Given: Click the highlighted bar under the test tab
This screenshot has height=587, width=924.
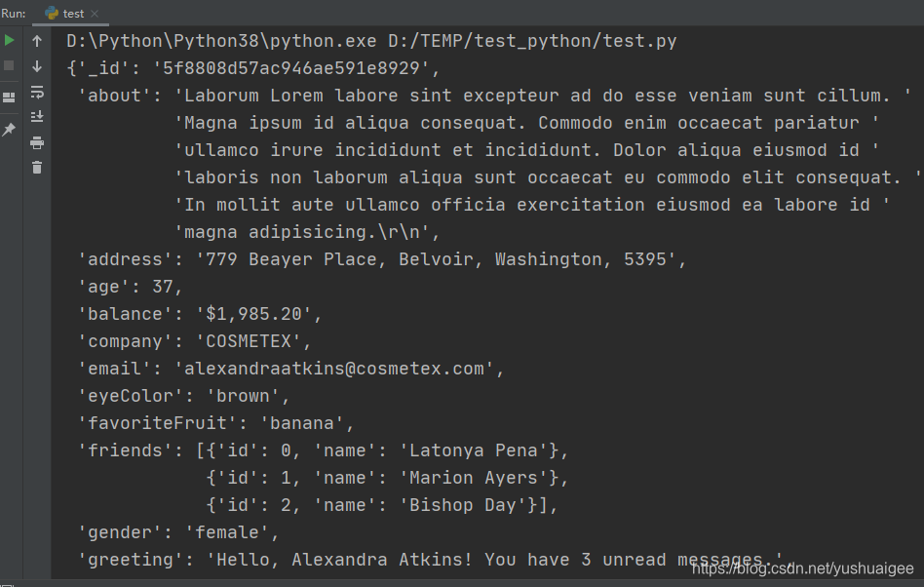Looking at the screenshot, I should [x=70, y=24].
